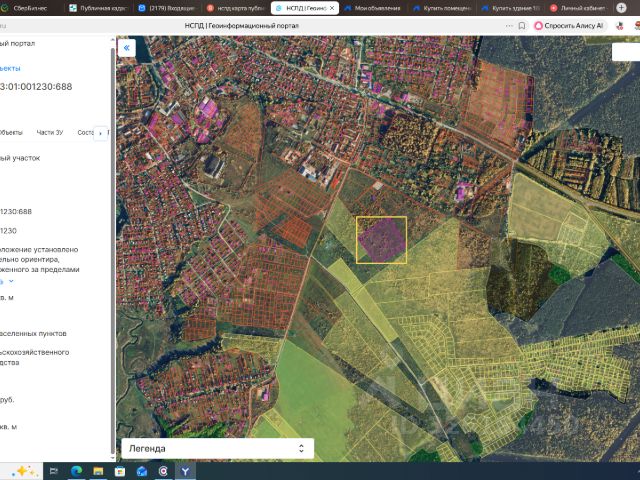Click the side panel scroll-up arrow
Screen dimensions: 640x480
point(113,40)
